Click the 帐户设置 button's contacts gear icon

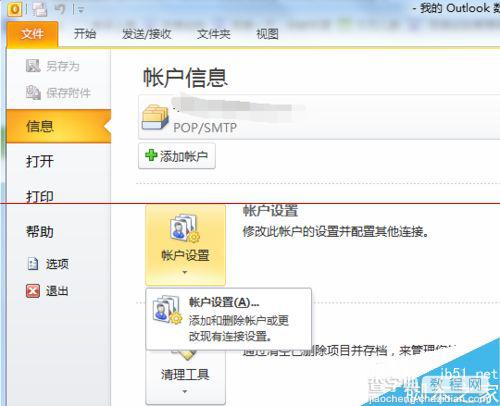[x=185, y=229]
